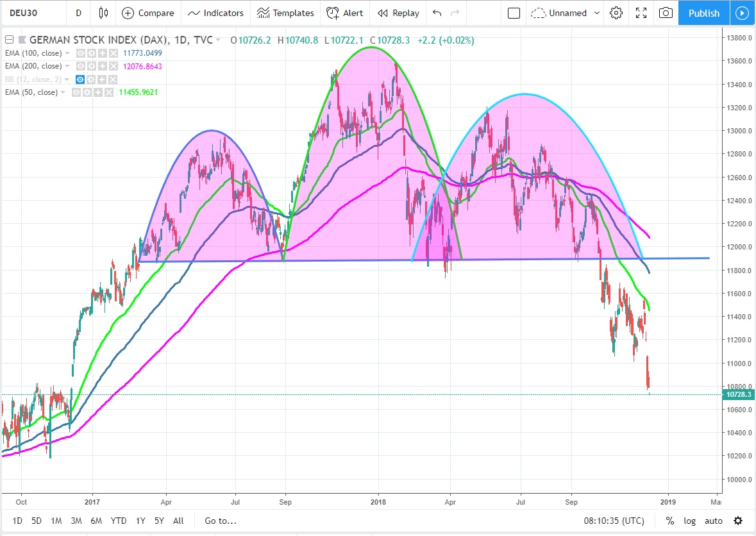Take a chart snapshot with camera icon
Screen dimensions: 756x536
pyautogui.click(x=666, y=13)
